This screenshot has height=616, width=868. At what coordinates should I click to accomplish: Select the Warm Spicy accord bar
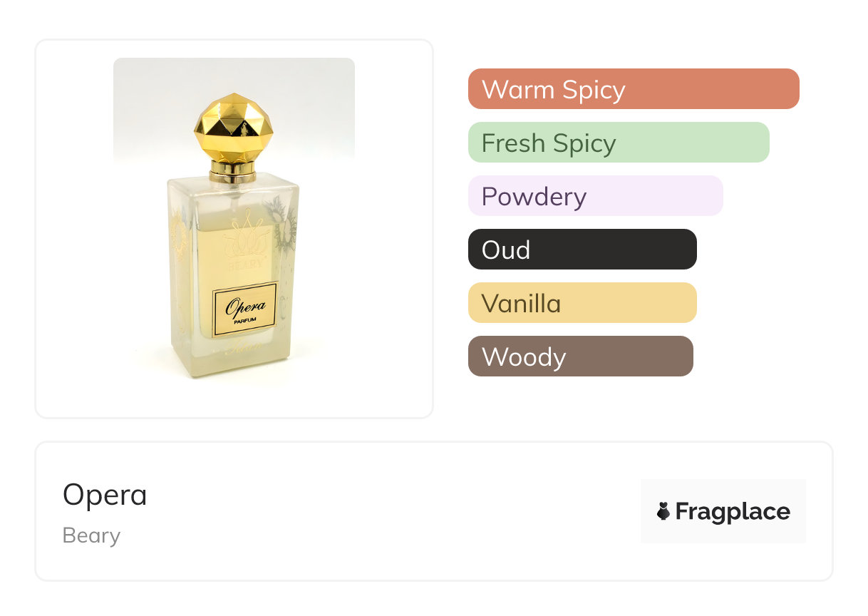pos(633,89)
